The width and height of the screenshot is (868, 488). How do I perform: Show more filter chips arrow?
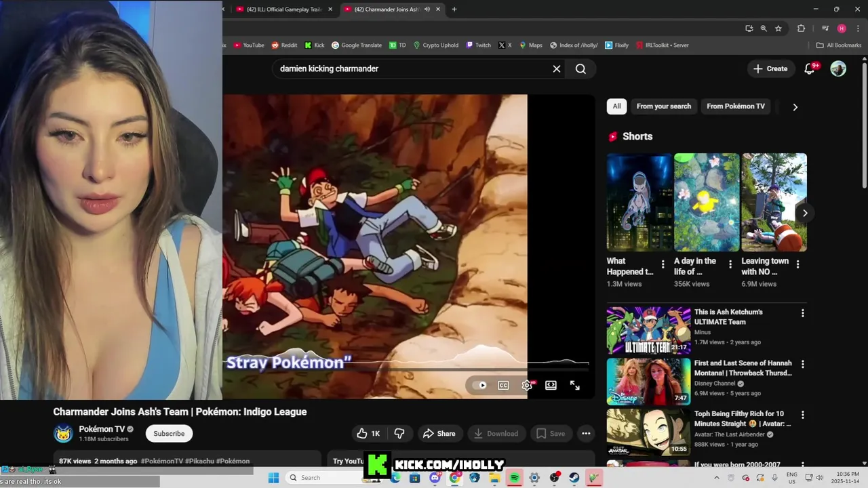click(795, 106)
